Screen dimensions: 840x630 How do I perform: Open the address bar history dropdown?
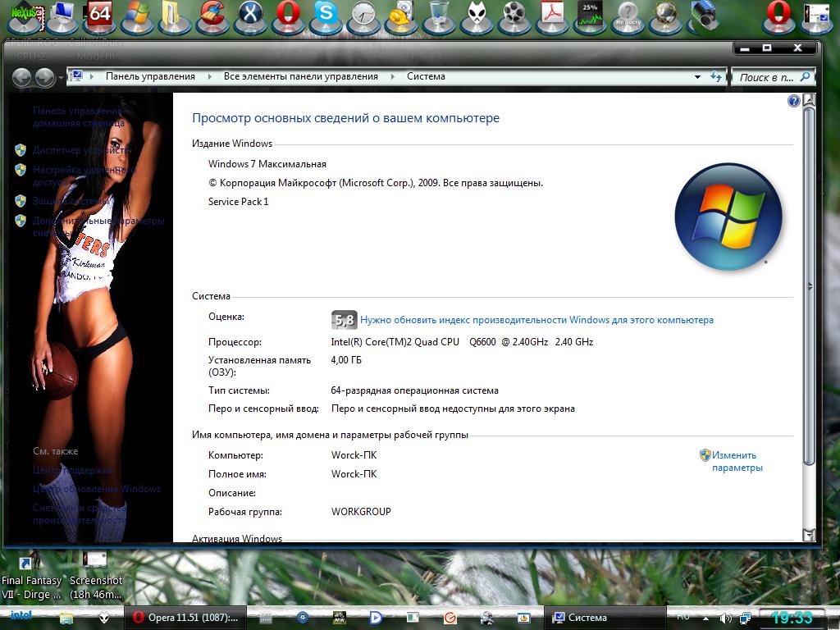[x=697, y=76]
